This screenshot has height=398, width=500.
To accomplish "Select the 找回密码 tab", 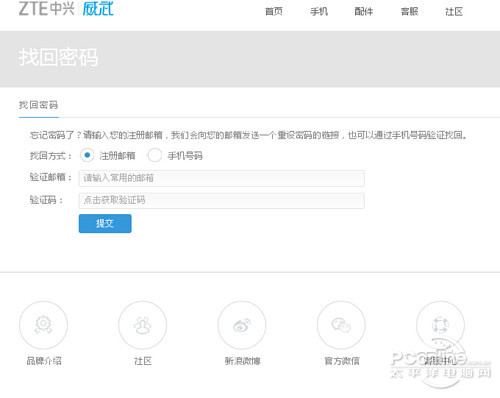I will [x=38, y=105].
